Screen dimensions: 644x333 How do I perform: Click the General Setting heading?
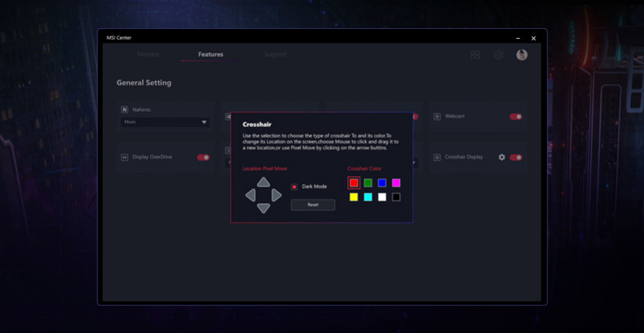[x=143, y=83]
